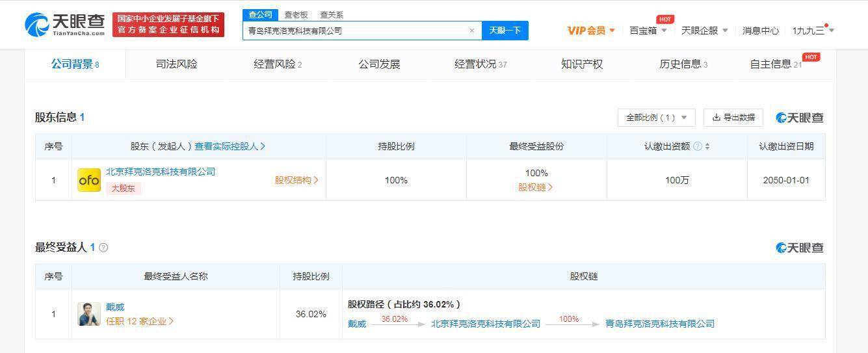The image size is (868, 353).
Task: Switch to the 查老板 search tab
Action: 296,14
